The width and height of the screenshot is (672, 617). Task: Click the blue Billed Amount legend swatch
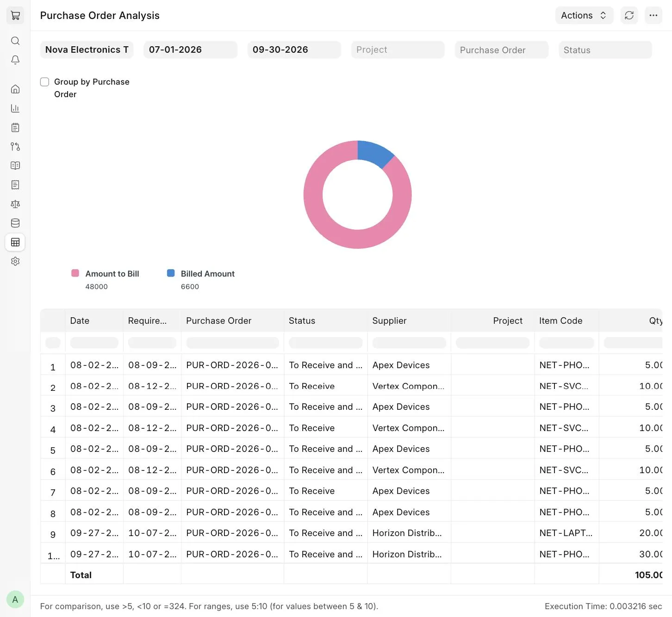click(x=171, y=273)
